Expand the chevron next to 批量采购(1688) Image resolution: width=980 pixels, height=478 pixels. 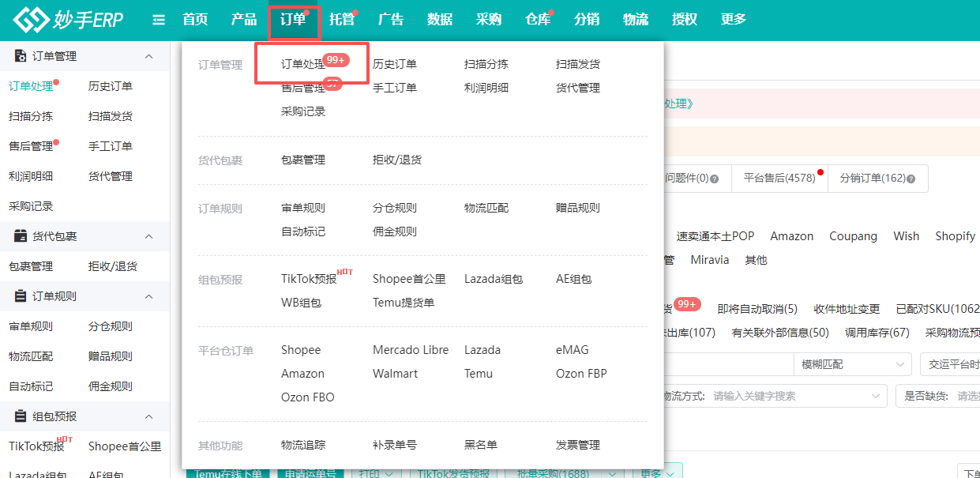612,473
